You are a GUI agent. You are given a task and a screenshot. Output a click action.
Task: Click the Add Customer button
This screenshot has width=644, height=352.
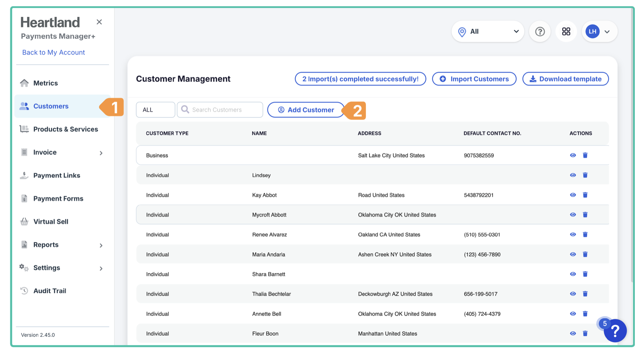coord(306,110)
